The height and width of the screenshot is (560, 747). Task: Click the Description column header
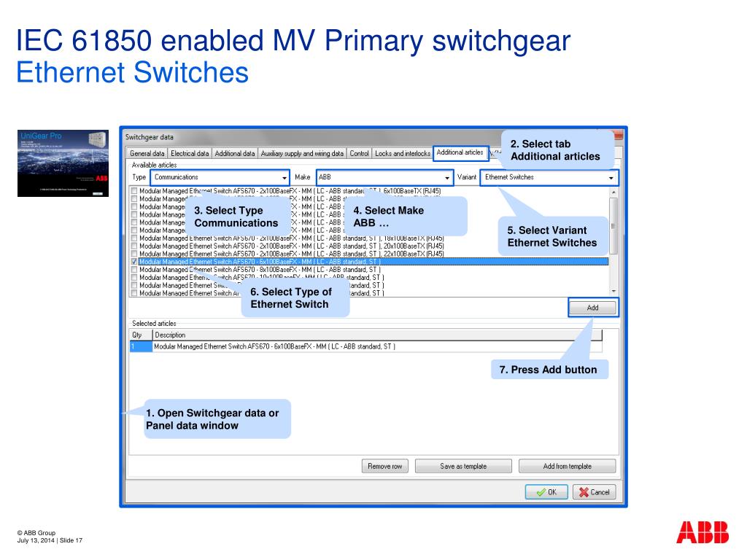pyautogui.click(x=377, y=335)
